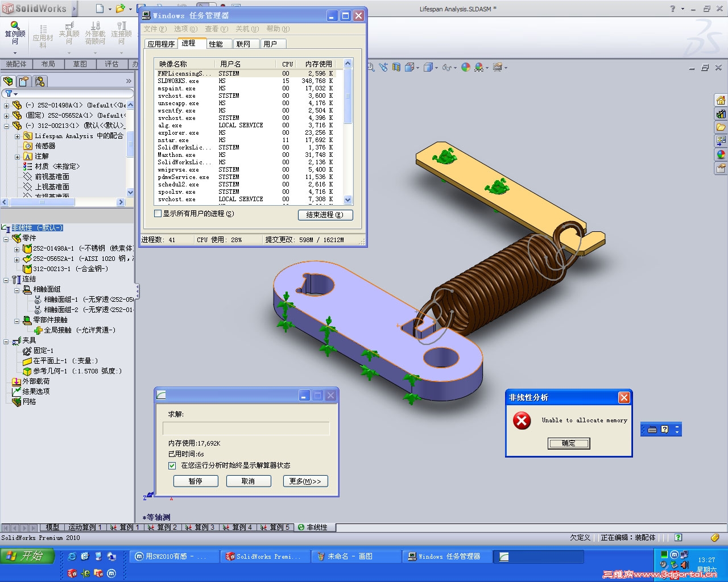Open SolidWorks Resources home icon in the task pane
Viewport: 728px width, 582px height.
721,100
